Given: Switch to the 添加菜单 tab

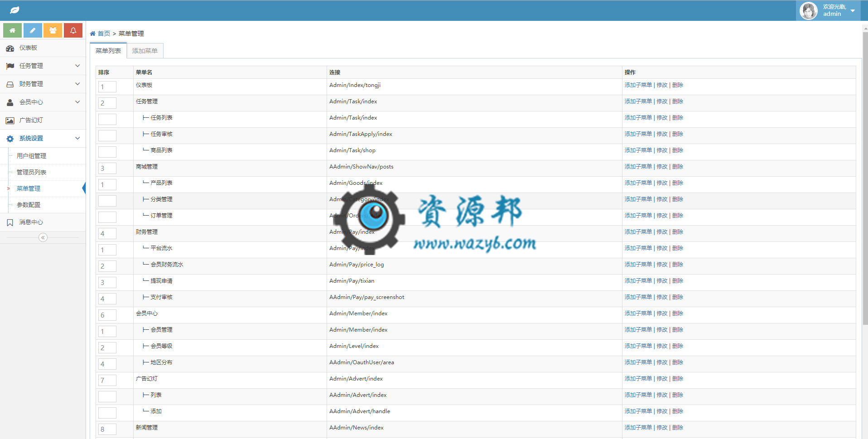Looking at the screenshot, I should click(145, 51).
